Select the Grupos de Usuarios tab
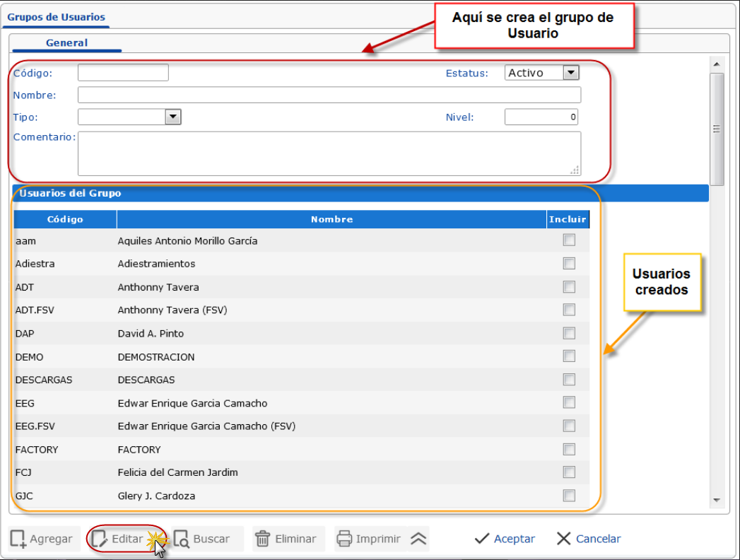Viewport: 740px width, 560px height. 56,17
